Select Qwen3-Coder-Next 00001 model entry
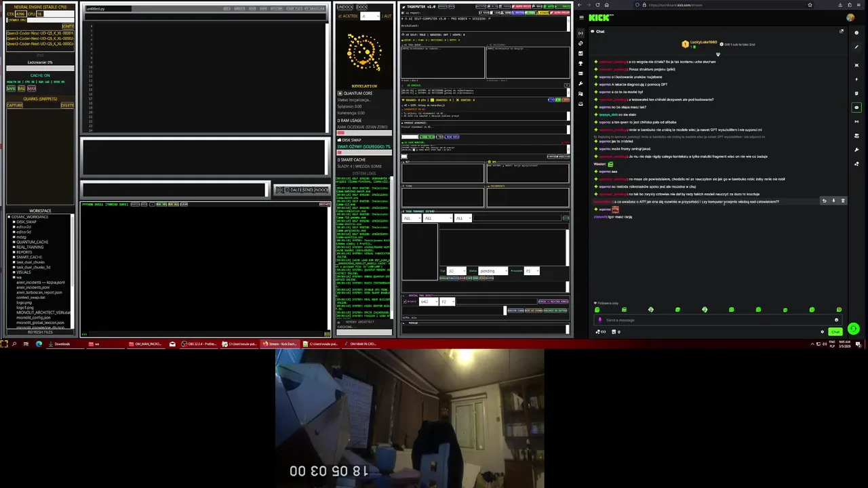The height and width of the screenshot is (488, 868). tap(40, 33)
